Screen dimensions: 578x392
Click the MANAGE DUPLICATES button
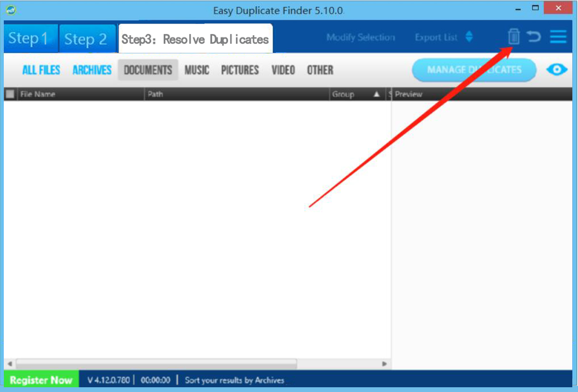coord(474,70)
